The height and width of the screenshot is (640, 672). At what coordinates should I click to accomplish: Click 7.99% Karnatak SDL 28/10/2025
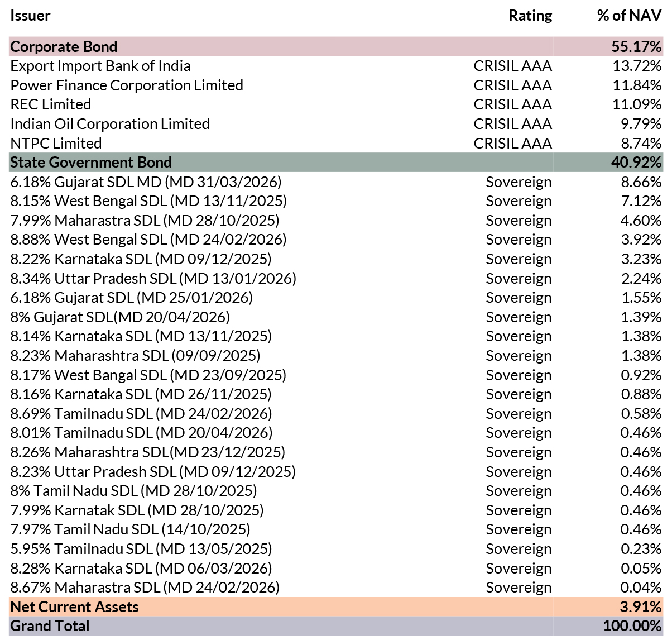pyautogui.click(x=137, y=510)
